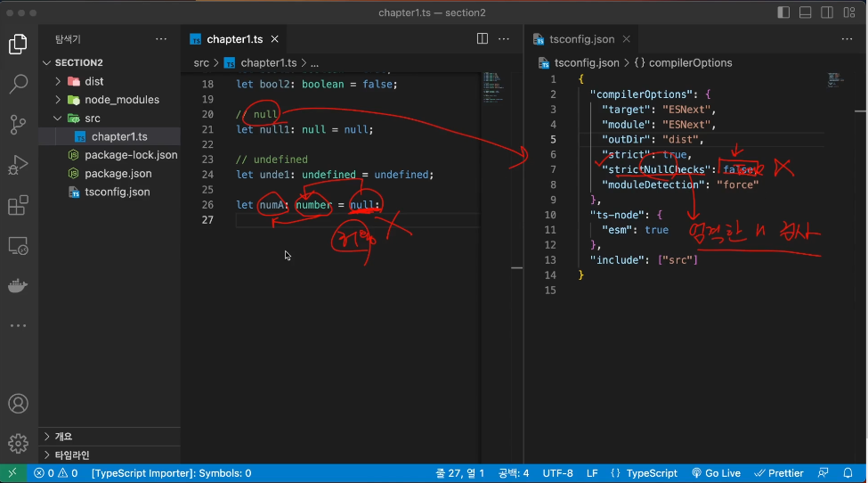
Task: Open the notifications bell
Action: (x=848, y=473)
